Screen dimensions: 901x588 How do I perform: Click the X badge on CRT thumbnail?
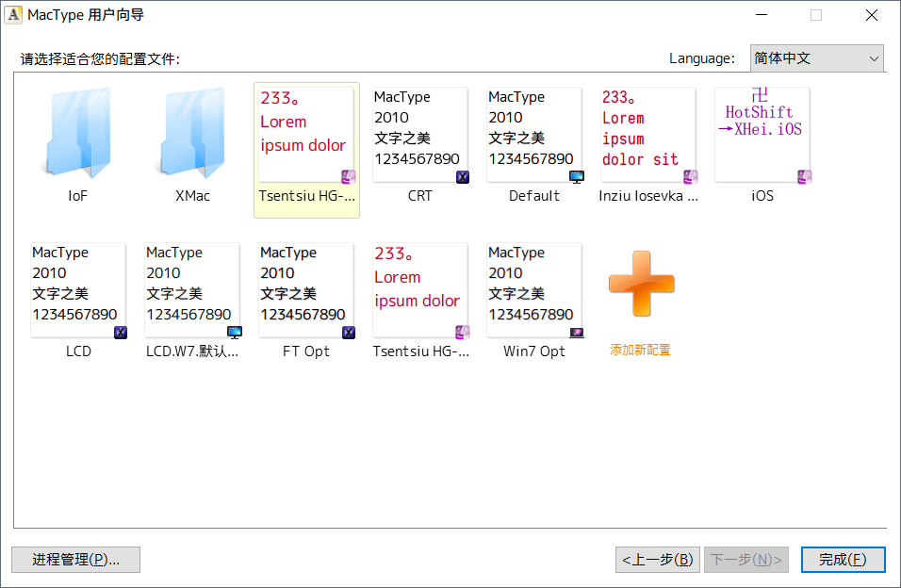tap(463, 177)
